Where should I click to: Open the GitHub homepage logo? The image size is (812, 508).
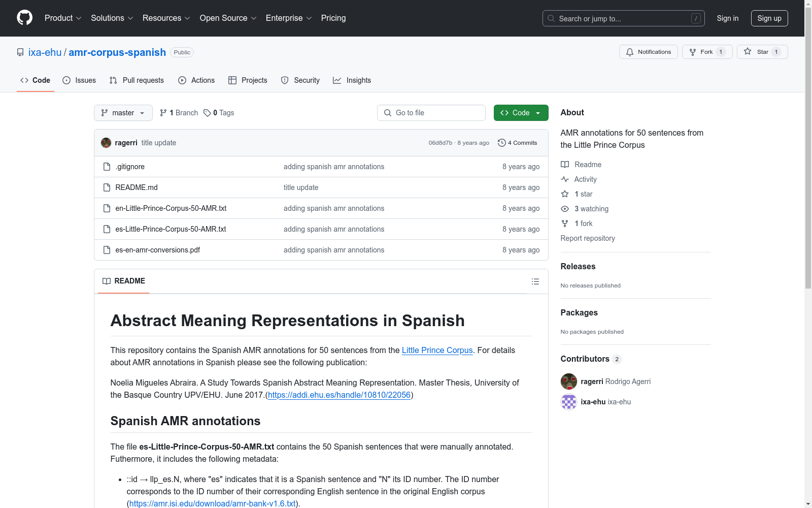pos(24,18)
